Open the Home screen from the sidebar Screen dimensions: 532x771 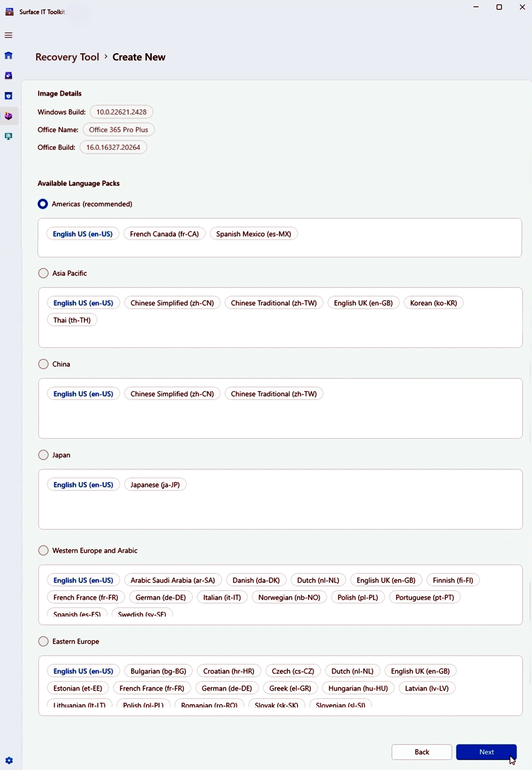coord(8,55)
